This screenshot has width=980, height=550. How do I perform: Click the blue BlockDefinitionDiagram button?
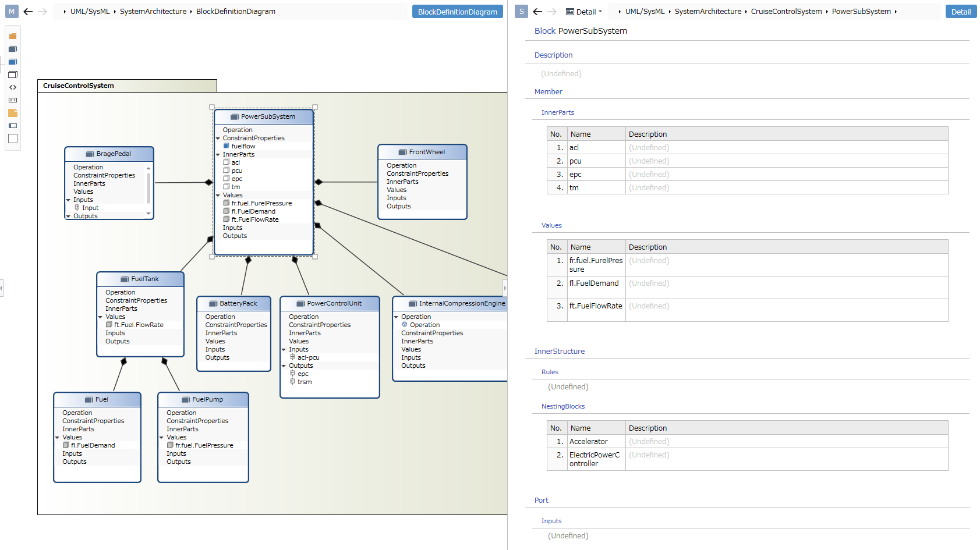(x=458, y=12)
